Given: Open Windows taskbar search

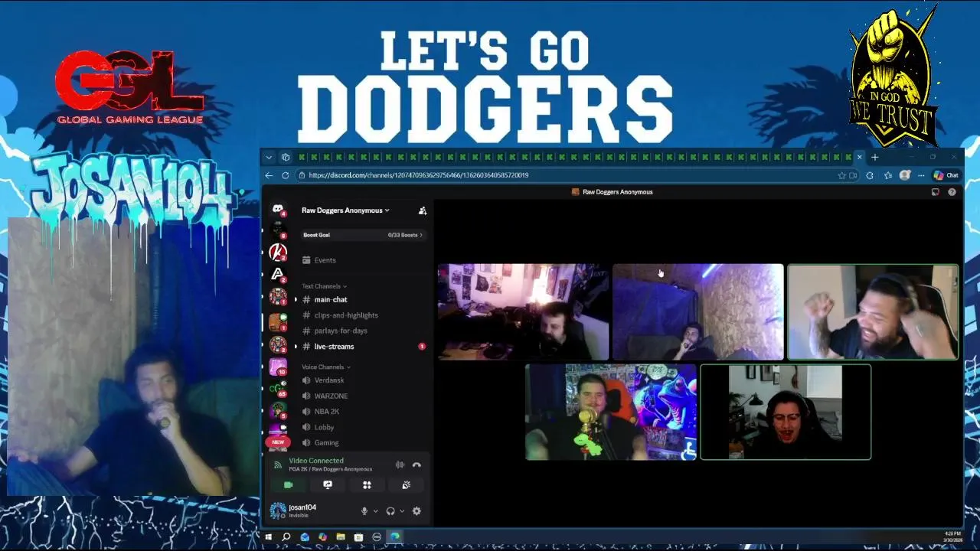Looking at the screenshot, I should click(x=286, y=537).
